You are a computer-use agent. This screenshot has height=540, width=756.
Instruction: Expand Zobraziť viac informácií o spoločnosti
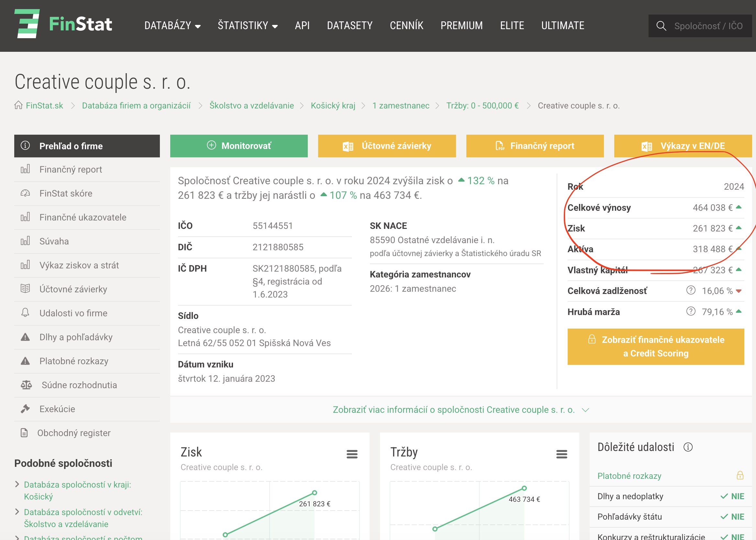[461, 410]
